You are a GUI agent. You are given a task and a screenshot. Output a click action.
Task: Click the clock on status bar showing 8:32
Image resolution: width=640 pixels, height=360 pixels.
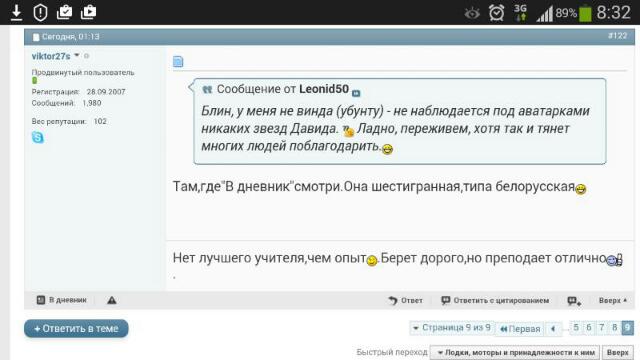[x=613, y=13]
